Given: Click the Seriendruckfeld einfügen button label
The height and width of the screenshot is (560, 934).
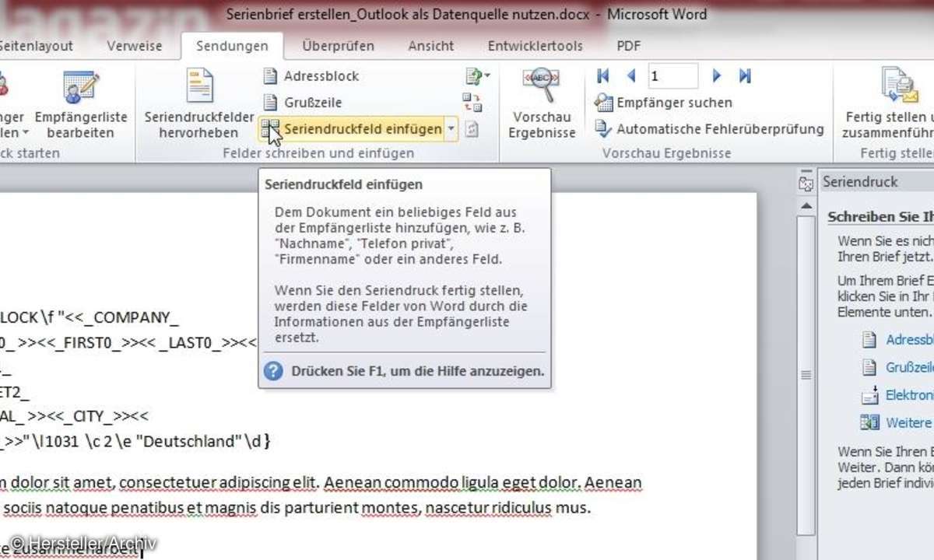Looking at the screenshot, I should (363, 129).
